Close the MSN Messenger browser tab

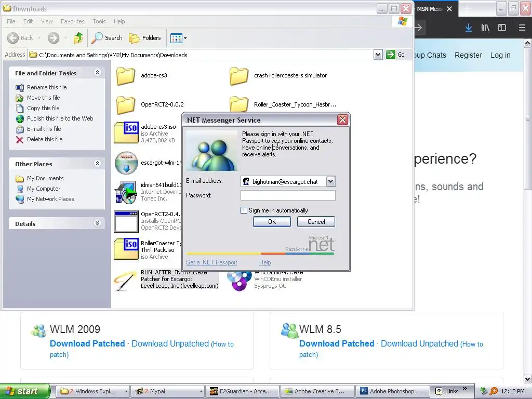(449, 9)
